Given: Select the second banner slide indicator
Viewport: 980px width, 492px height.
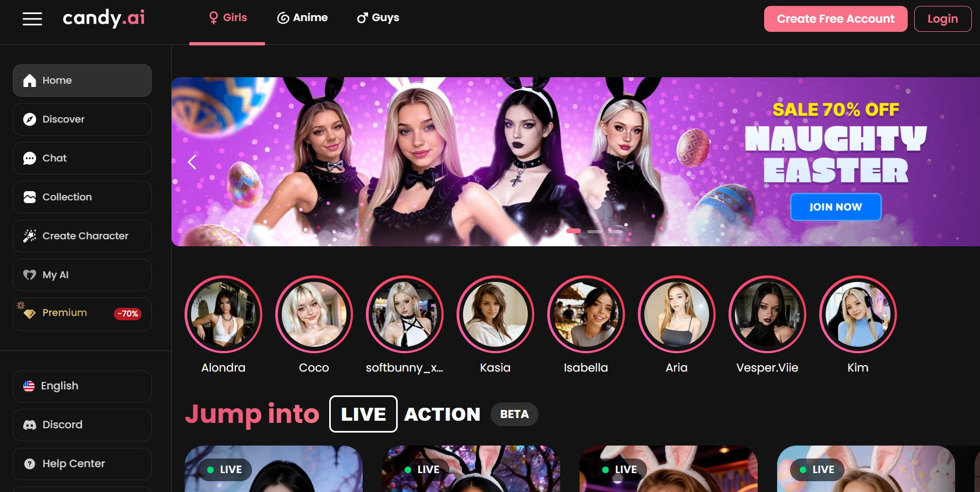Looking at the screenshot, I should coord(595,232).
